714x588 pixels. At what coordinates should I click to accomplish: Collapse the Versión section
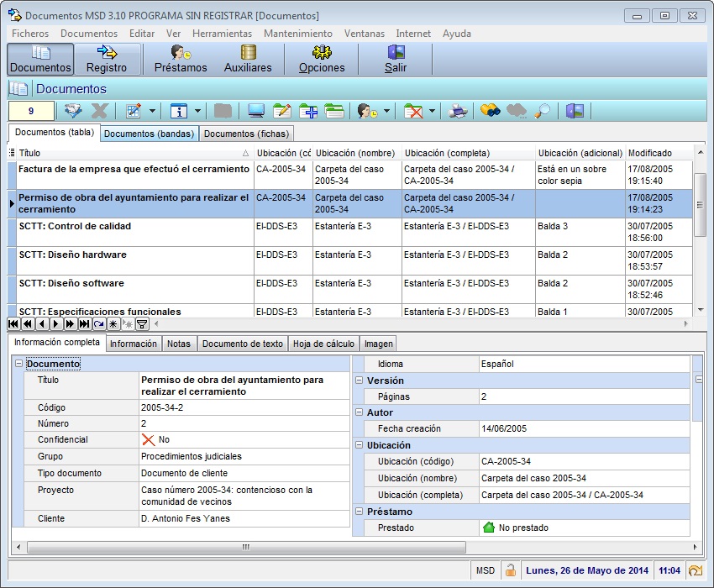tap(359, 380)
